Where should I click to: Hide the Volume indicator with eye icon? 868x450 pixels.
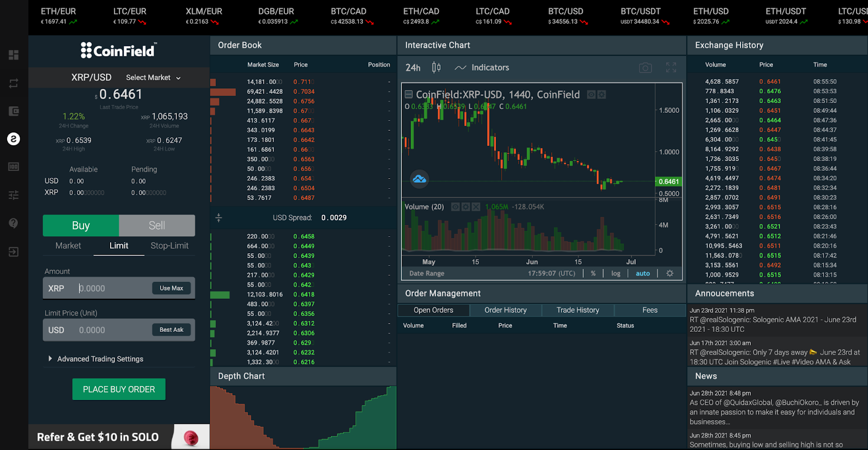tap(455, 207)
